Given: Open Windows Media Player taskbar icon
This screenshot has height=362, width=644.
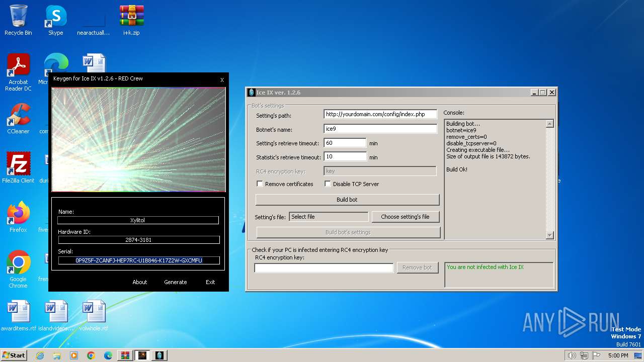Looking at the screenshot, I should point(74,355).
